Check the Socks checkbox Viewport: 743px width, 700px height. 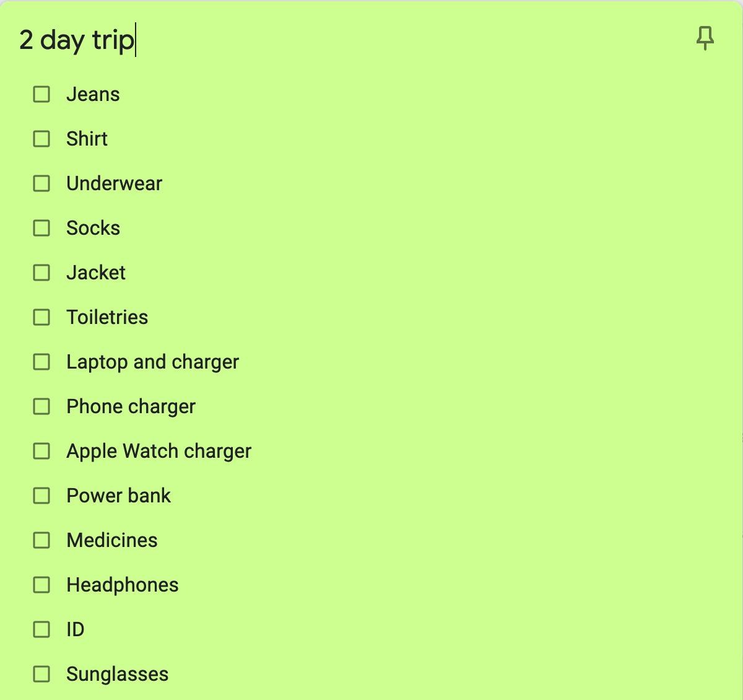pos(41,228)
